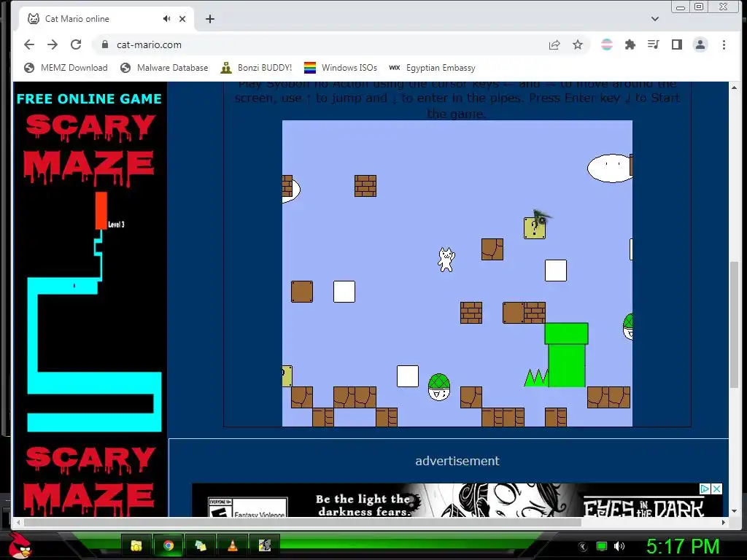Click the page scrollbar up arrow
Screen dimensions: 747x560
[734, 87]
